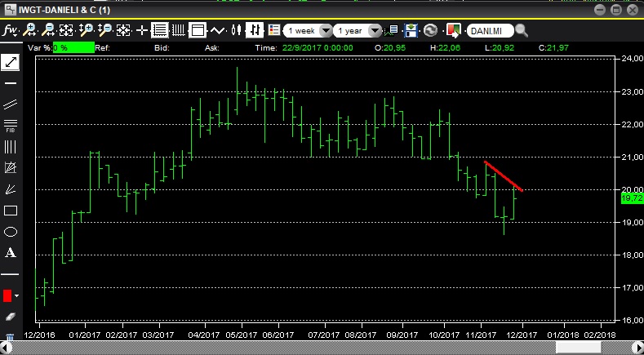Viewport: 644px width, 355px height.
Task: Select the horizontal line tool
Action: (x=11, y=83)
